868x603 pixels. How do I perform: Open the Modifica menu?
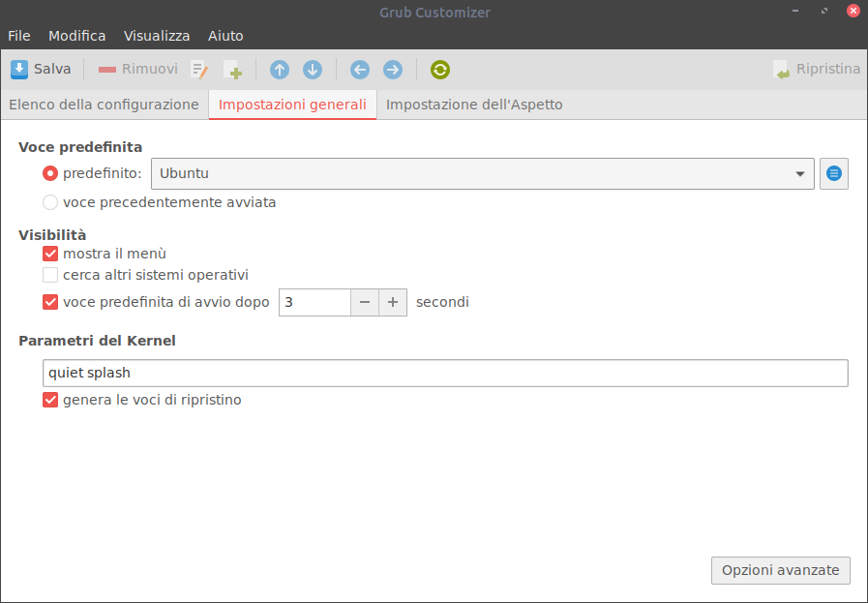[x=77, y=36]
